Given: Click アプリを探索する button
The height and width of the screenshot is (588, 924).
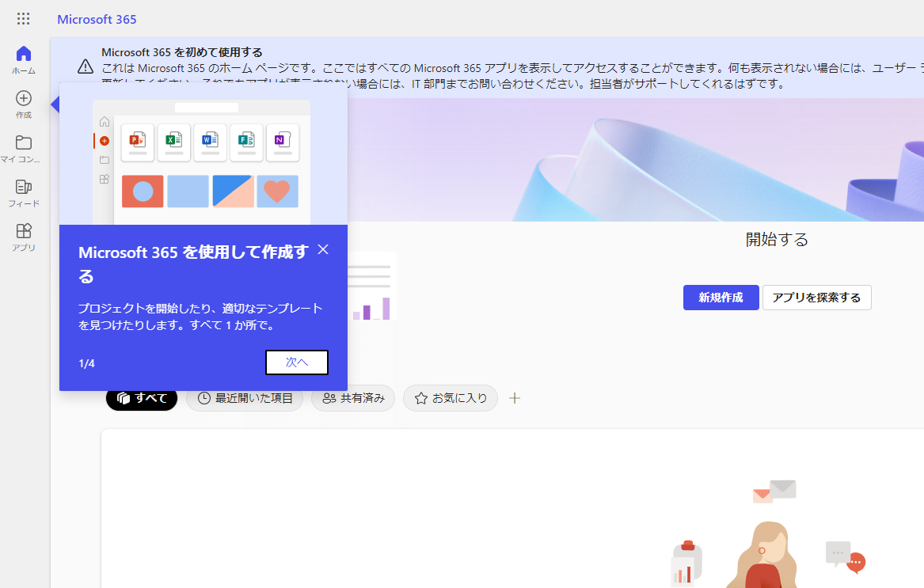Looking at the screenshot, I should coord(816,298).
